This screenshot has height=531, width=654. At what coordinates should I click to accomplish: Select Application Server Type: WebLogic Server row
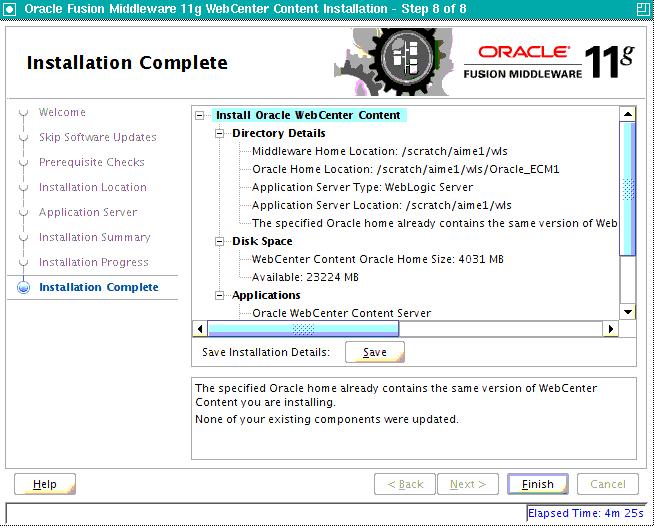pyautogui.click(x=362, y=187)
